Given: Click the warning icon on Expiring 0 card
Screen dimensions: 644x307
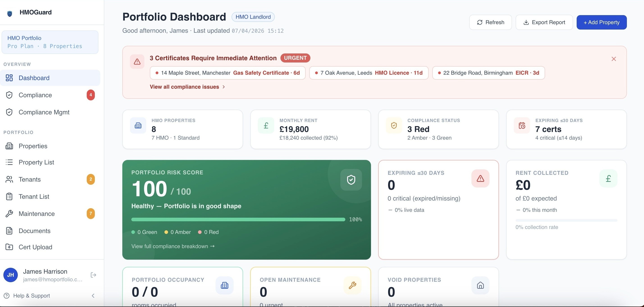Looking at the screenshot, I should click(480, 179).
